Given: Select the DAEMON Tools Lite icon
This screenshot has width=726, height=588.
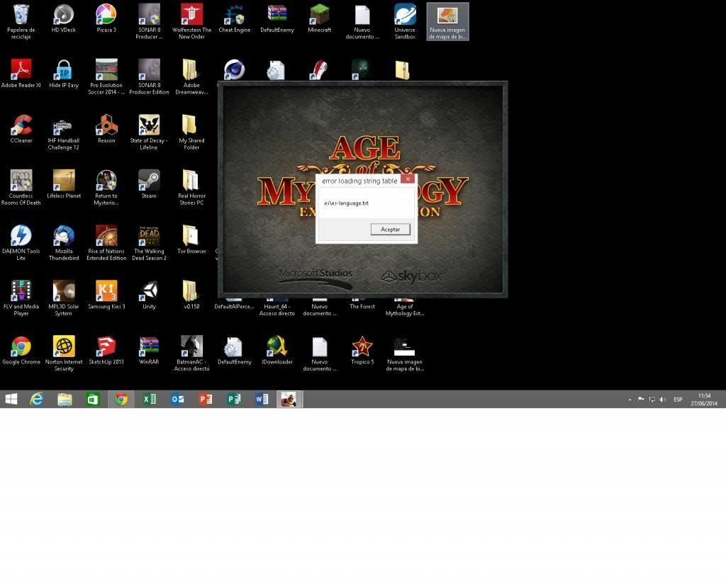Looking at the screenshot, I should (21, 243).
